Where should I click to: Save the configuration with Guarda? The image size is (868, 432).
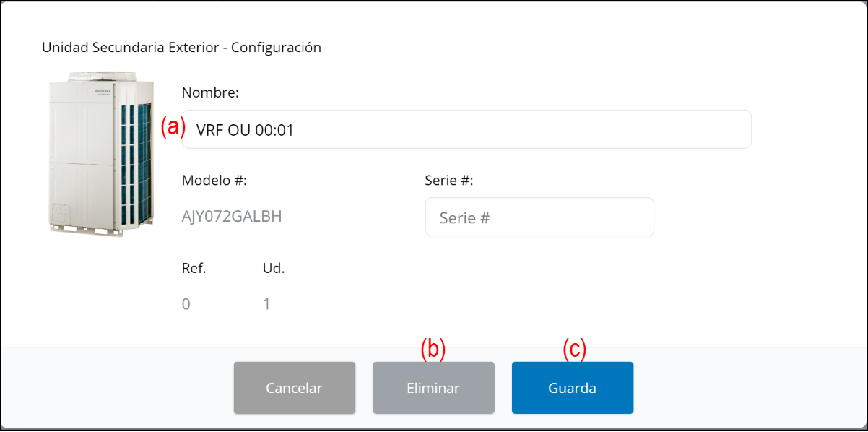(572, 388)
